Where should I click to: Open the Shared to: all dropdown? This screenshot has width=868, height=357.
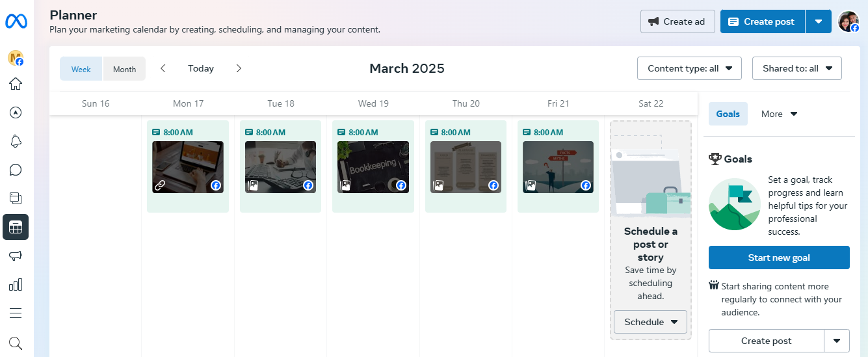click(796, 68)
